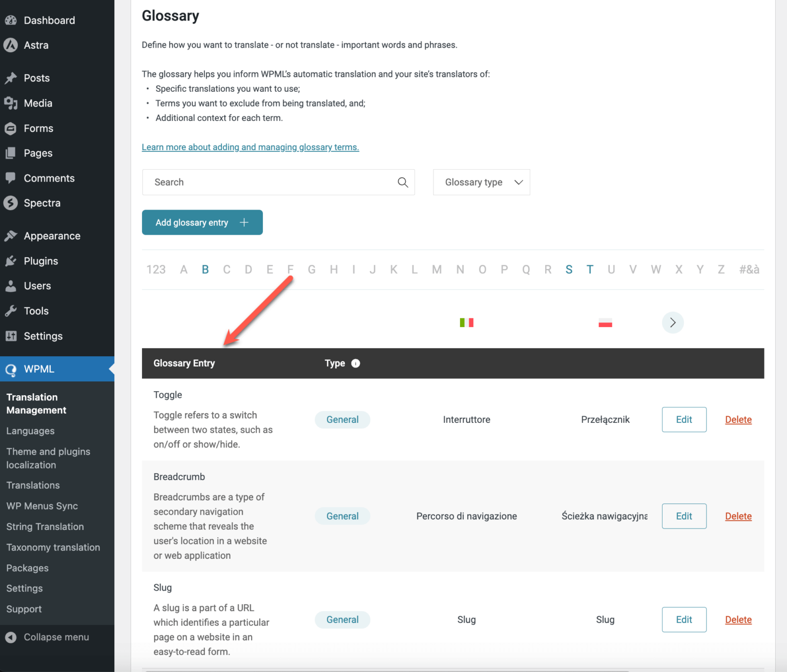
Task: Click the search magnifier icon
Action: (x=403, y=182)
